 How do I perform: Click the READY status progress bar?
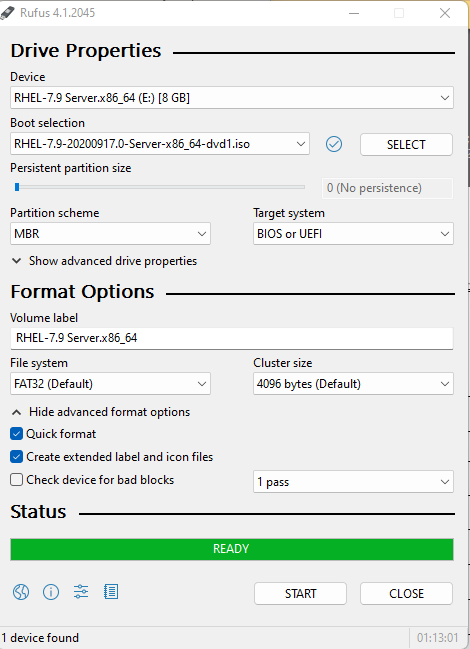coord(232,549)
